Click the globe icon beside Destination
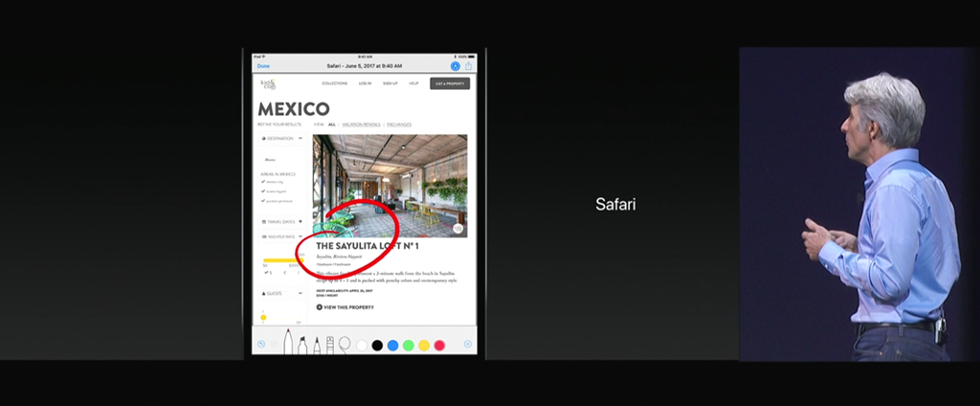Image resolution: width=980 pixels, height=406 pixels. [x=264, y=138]
